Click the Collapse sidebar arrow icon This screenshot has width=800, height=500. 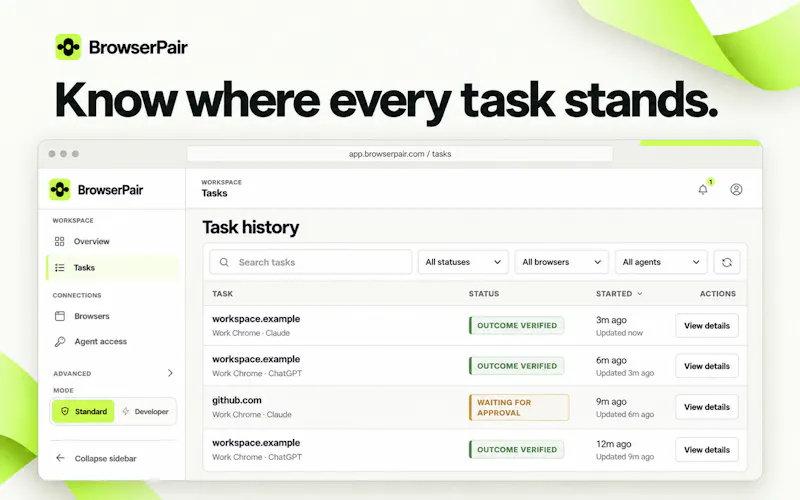pyautogui.click(x=60, y=458)
